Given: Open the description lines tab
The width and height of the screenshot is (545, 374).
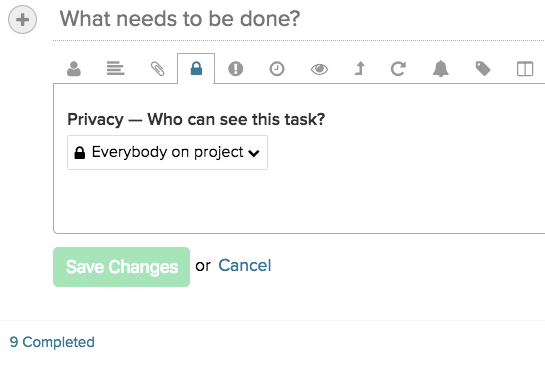Looking at the screenshot, I should pos(115,68).
